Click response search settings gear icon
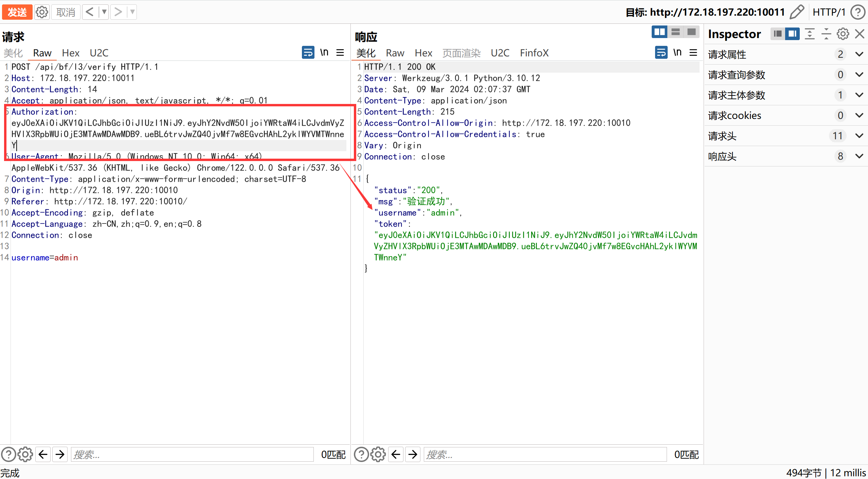The width and height of the screenshot is (868, 479). click(378, 454)
